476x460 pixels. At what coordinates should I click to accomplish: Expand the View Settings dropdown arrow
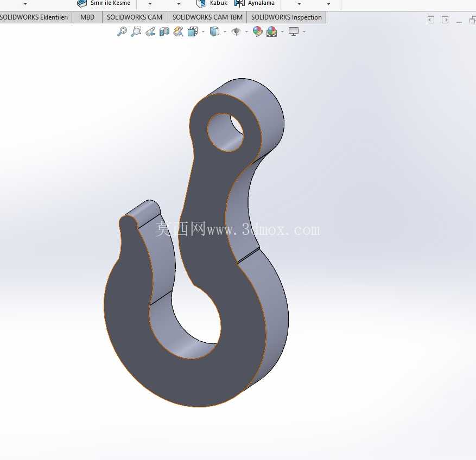point(304,31)
